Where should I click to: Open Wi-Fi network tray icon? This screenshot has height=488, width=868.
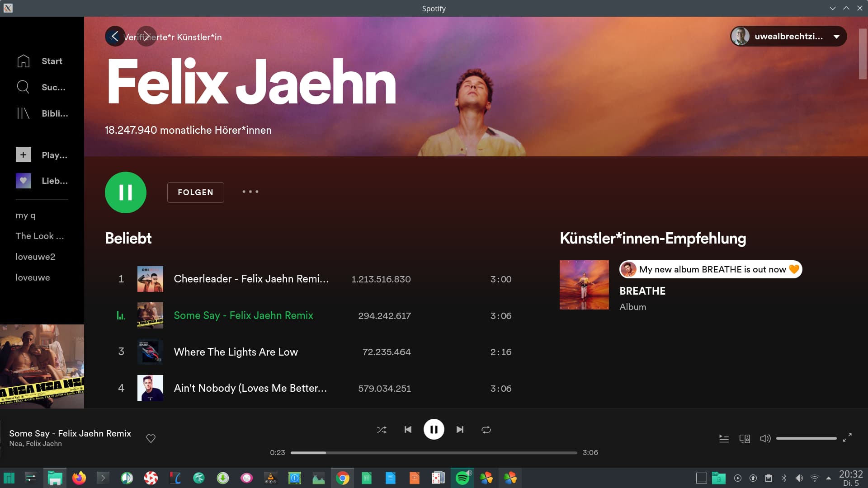point(815,478)
